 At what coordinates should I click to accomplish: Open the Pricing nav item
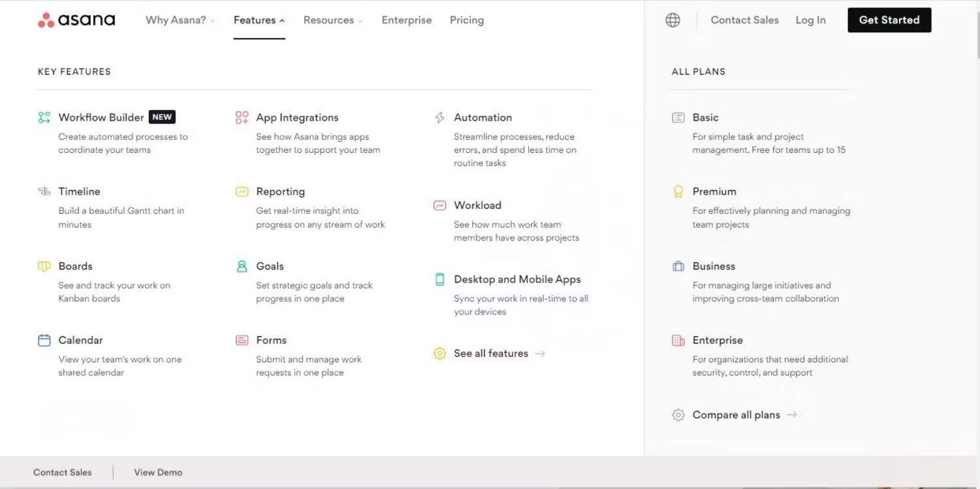tap(467, 20)
